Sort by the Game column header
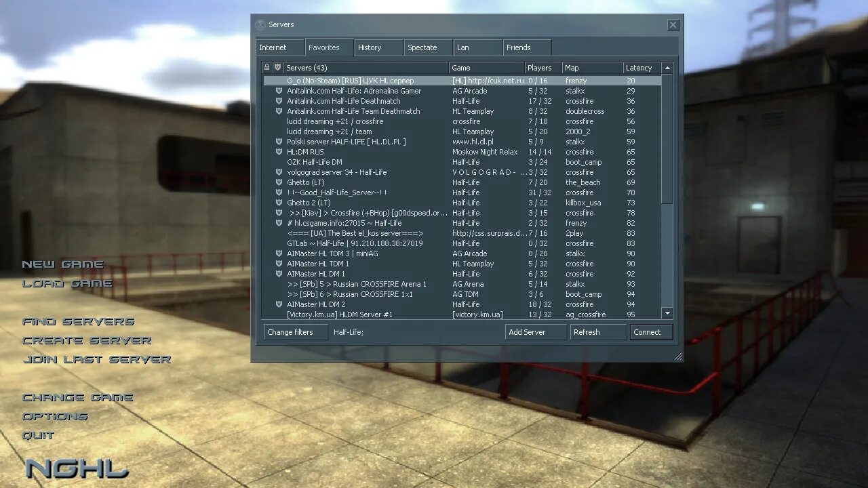Screen dimensions: 868x488 click(x=487, y=68)
